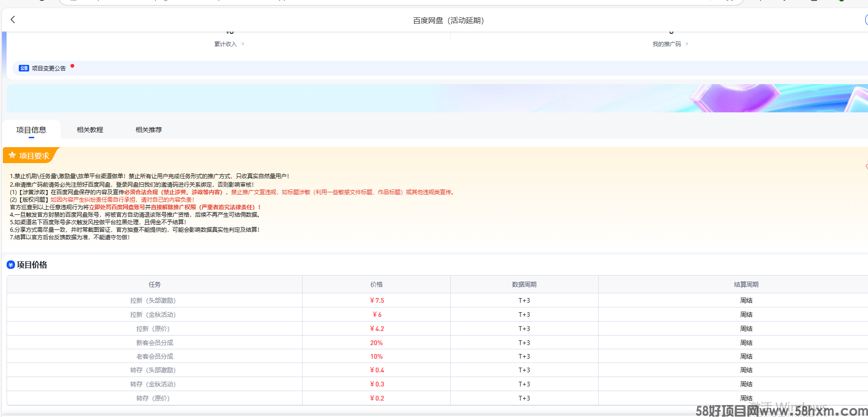Screen dimensions: 868x417
Task: Switch to 相关推荐 tab
Action: [x=149, y=130]
